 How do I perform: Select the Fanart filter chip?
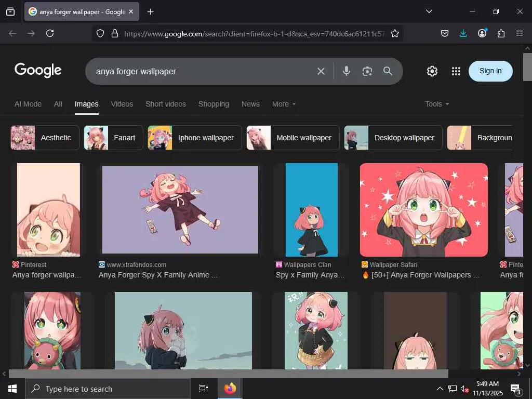(113, 138)
